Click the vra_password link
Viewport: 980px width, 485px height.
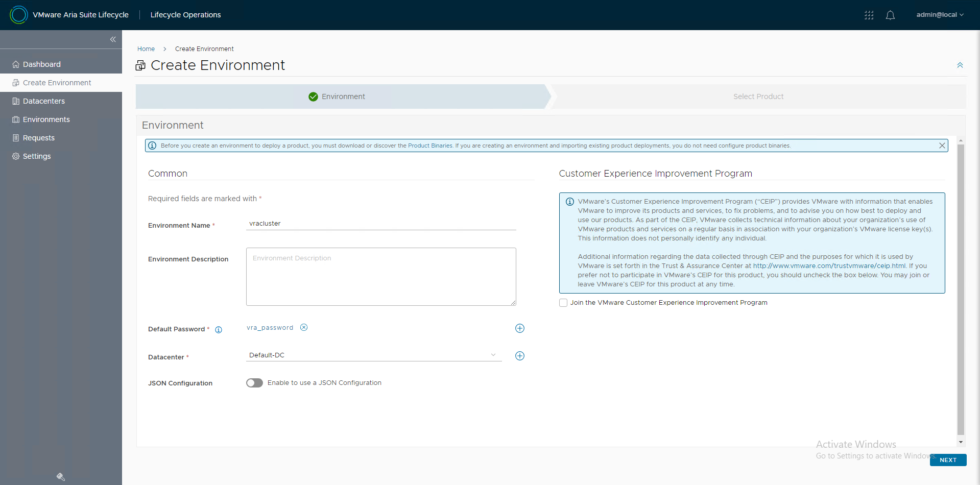pyautogui.click(x=270, y=328)
